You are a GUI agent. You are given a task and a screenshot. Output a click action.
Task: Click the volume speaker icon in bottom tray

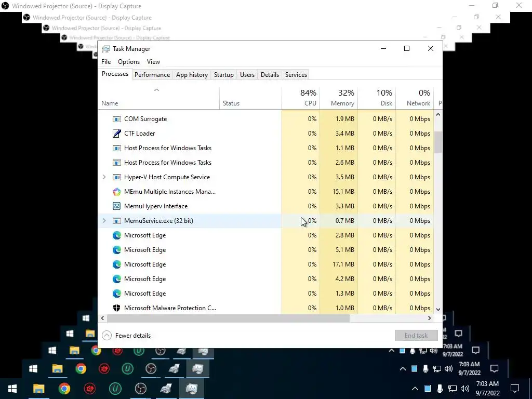click(465, 389)
